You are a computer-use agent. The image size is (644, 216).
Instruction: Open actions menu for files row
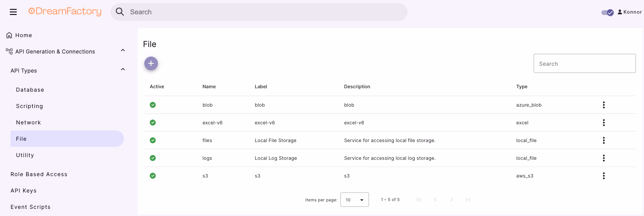click(604, 140)
